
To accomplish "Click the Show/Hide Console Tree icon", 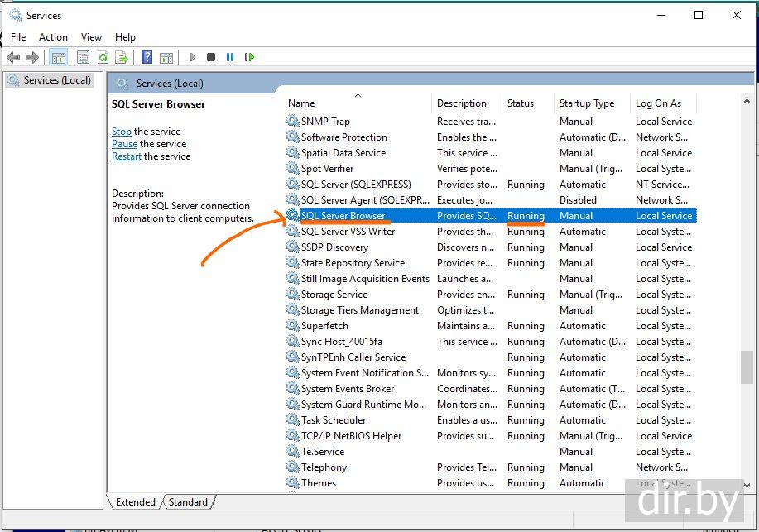I will [58, 57].
